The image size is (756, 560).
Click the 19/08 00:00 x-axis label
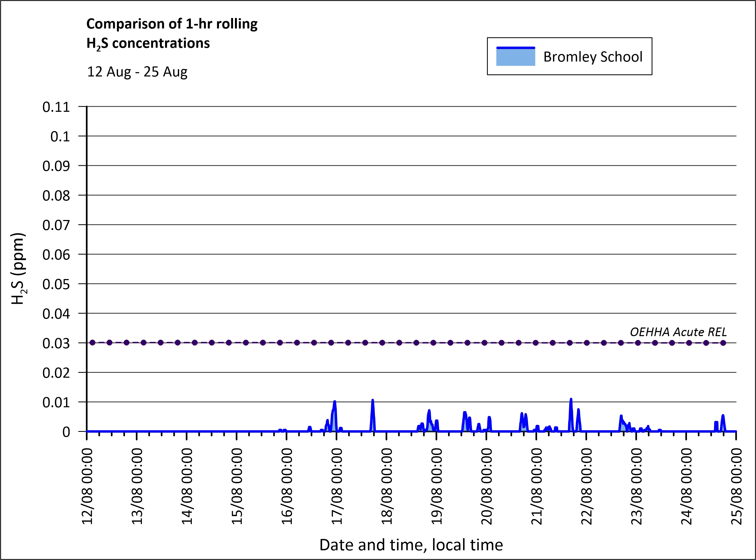click(x=437, y=486)
